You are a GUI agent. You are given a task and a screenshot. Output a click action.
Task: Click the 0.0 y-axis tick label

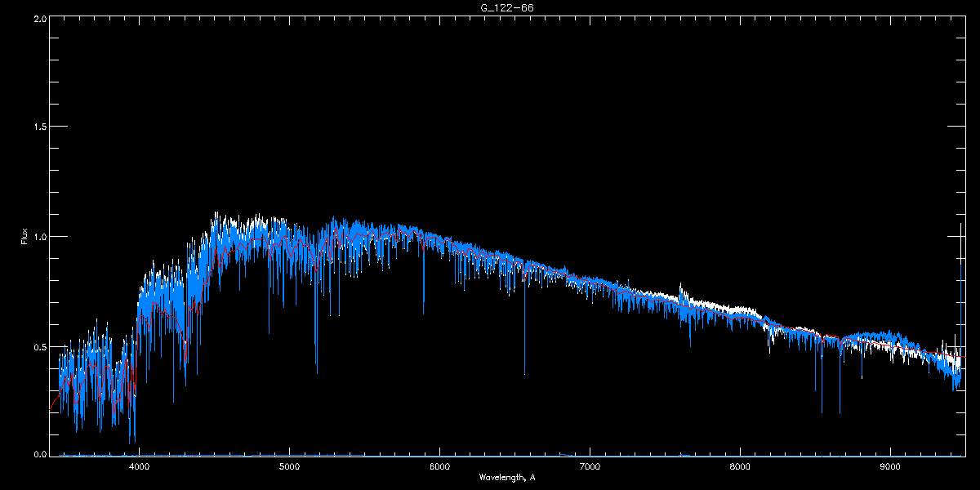click(x=39, y=454)
